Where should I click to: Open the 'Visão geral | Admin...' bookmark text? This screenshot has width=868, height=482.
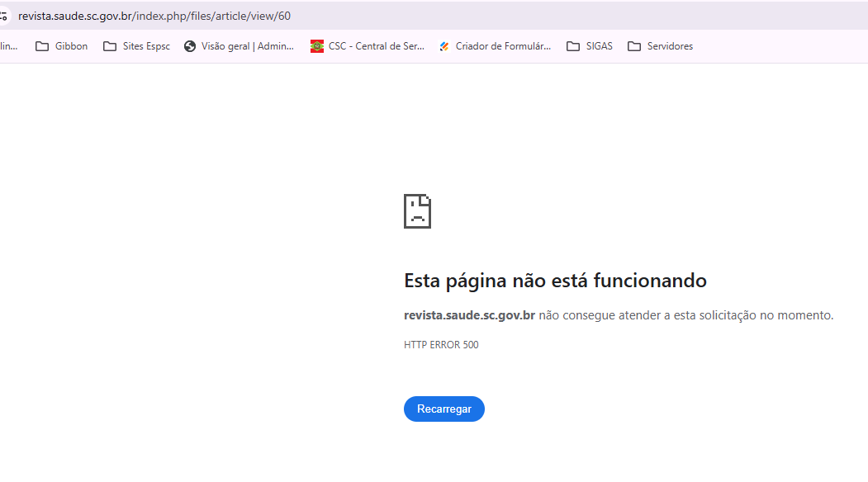pos(247,46)
